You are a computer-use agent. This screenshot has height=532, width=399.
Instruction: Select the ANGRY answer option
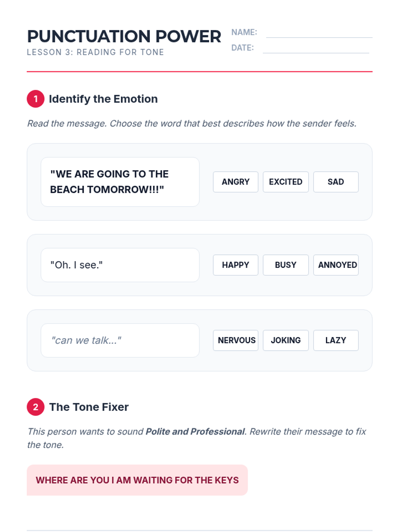(x=235, y=182)
